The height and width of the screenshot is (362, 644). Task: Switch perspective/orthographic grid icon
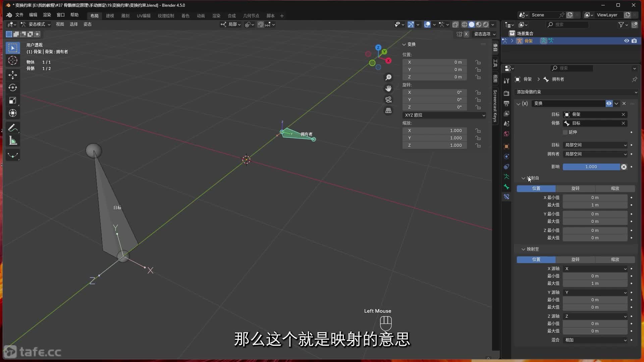pos(388,111)
